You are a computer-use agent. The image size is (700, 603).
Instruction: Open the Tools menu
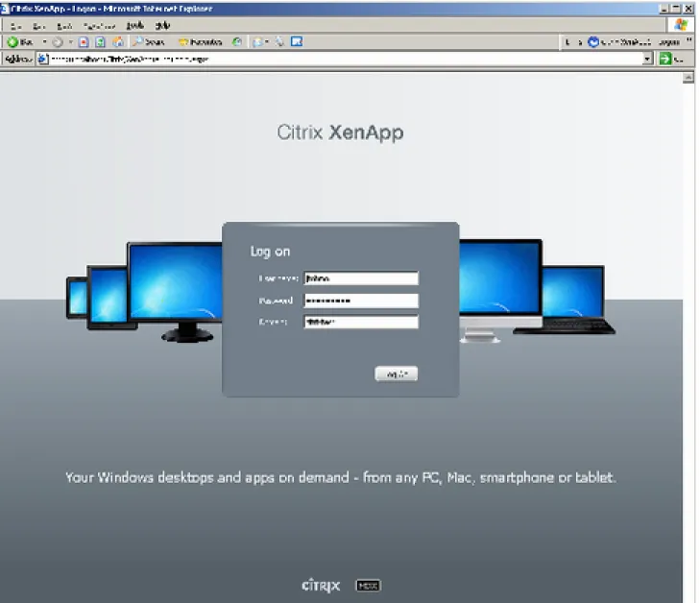click(134, 26)
